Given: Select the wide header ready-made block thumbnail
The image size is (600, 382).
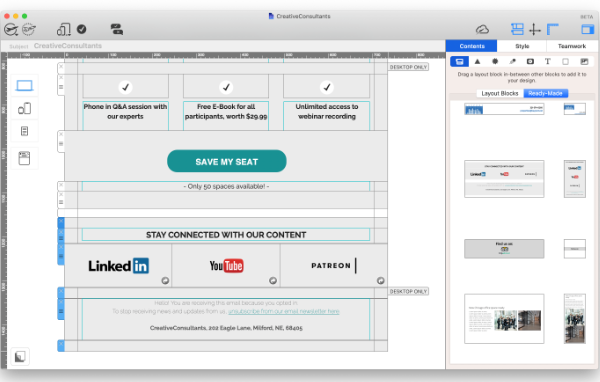Looking at the screenshot, I should 504,109.
